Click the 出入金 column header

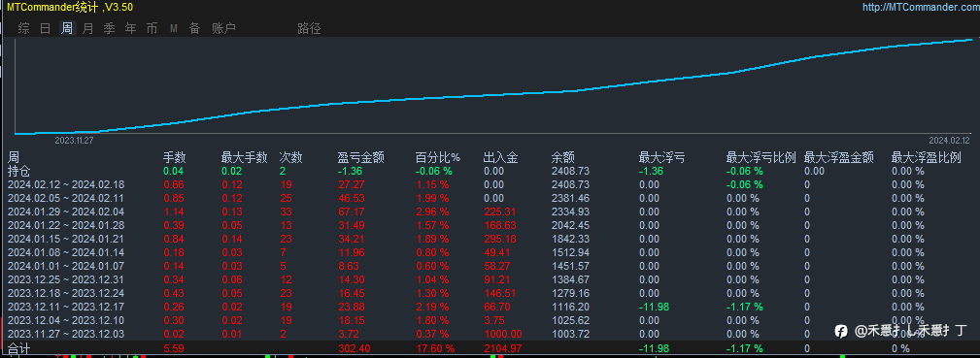tap(500, 157)
